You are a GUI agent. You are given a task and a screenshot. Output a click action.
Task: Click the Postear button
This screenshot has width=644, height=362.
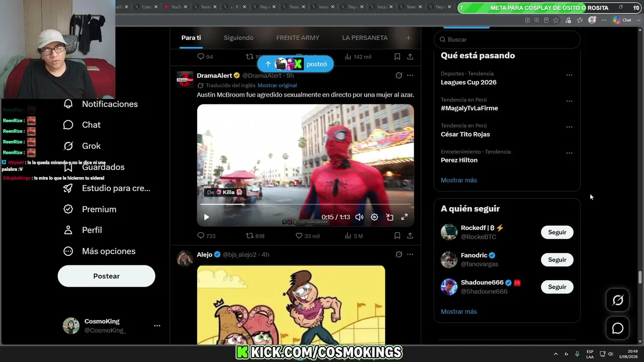click(x=107, y=276)
